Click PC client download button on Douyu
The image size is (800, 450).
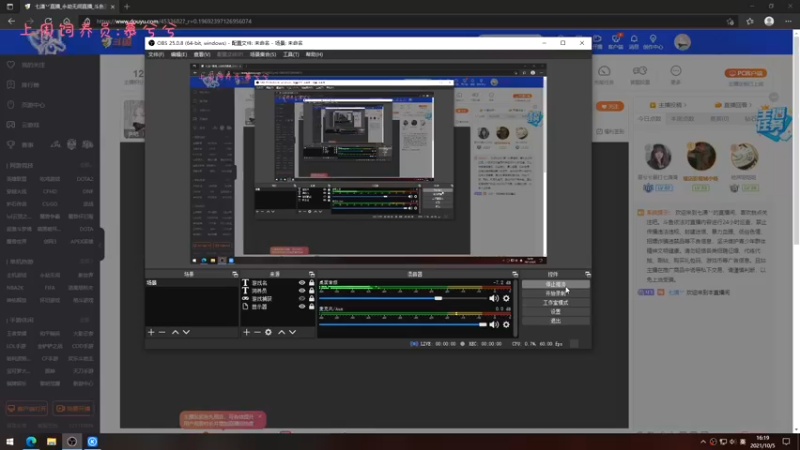(745, 73)
